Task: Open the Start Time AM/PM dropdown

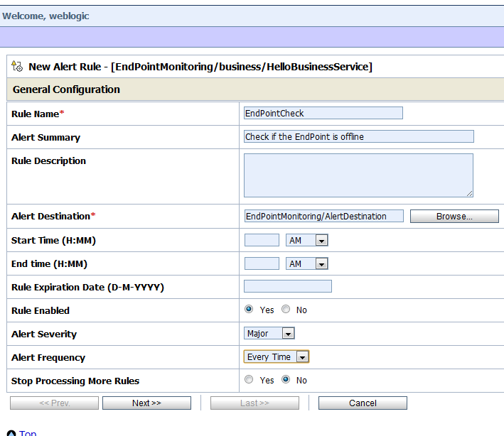Action: tap(307, 240)
